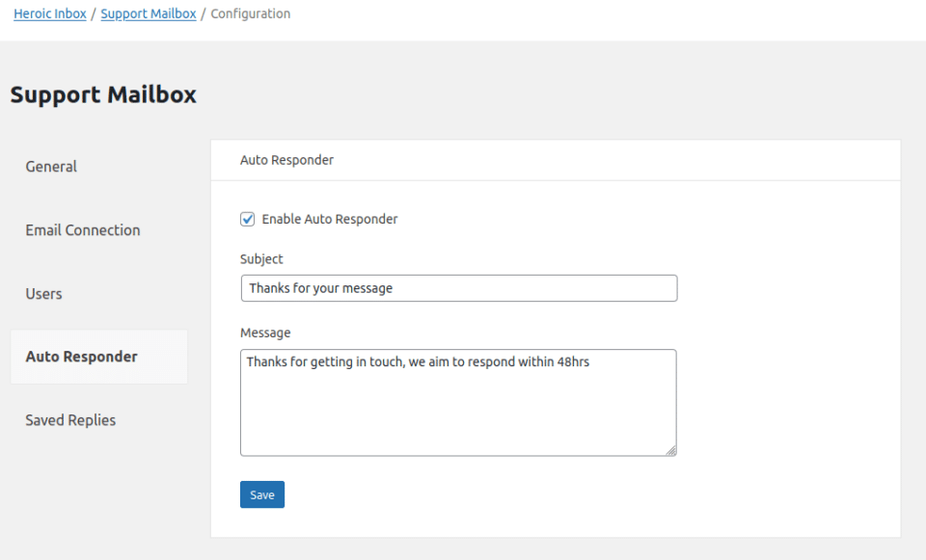Image resolution: width=926 pixels, height=560 pixels.
Task: Open the Email Connection settings
Action: point(82,229)
